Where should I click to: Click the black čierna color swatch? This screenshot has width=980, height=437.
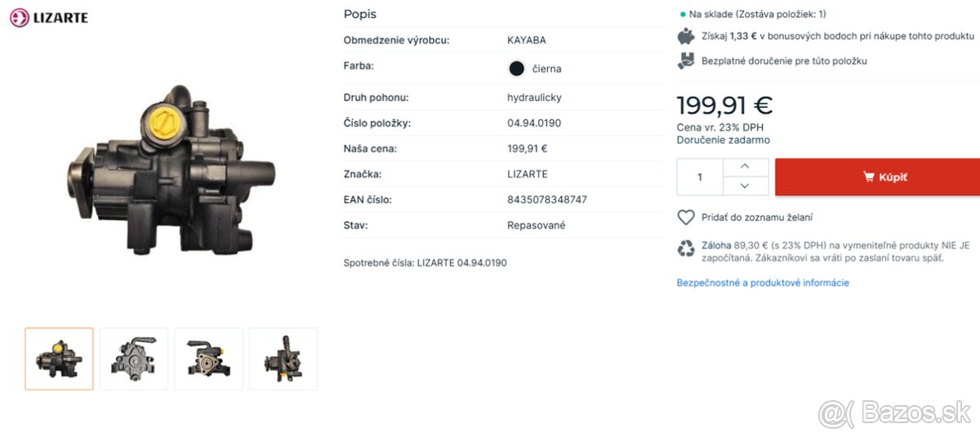(x=516, y=69)
